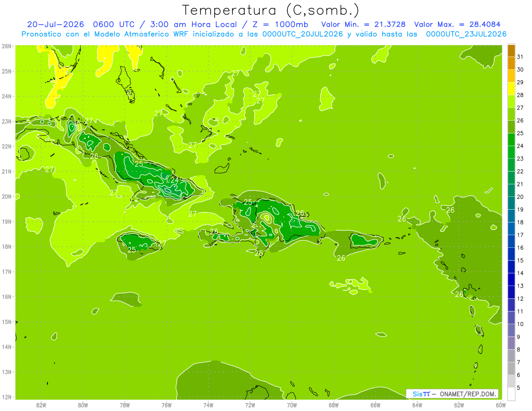Click color scale value 29
532x411 pixels.
pyautogui.click(x=520, y=82)
